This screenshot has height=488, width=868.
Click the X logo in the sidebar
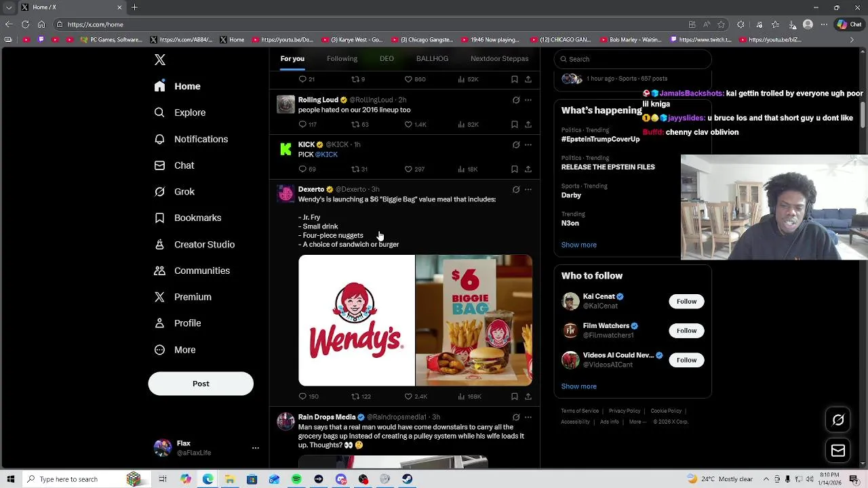(x=160, y=60)
